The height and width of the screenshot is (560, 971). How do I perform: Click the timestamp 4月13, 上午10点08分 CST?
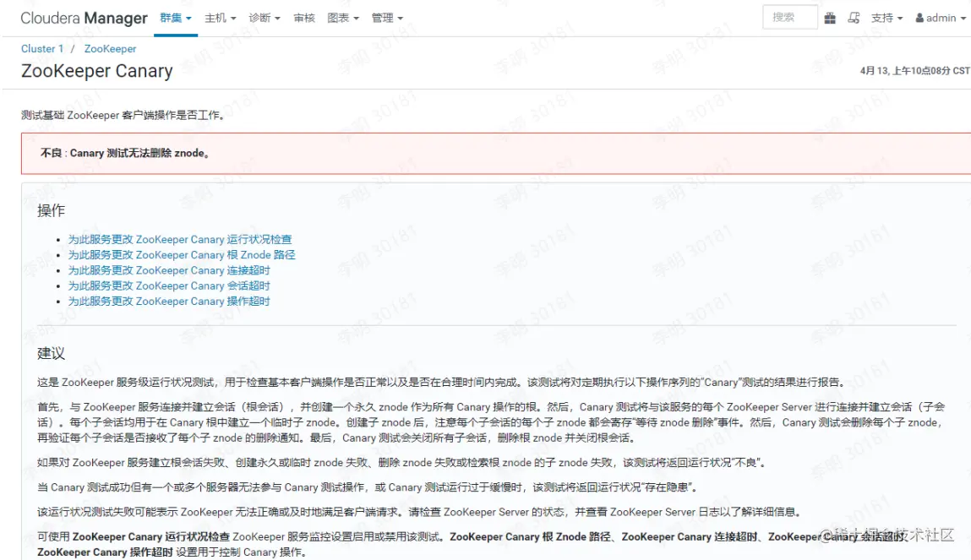914,71
